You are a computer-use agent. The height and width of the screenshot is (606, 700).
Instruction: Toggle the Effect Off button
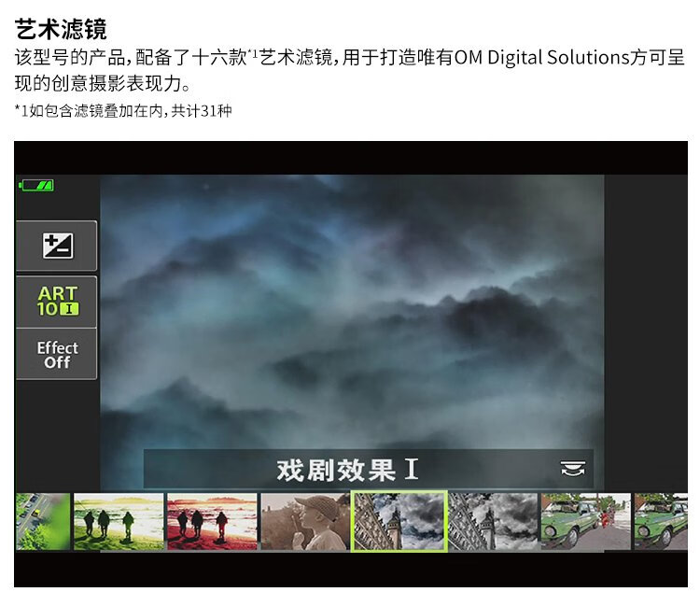point(57,354)
